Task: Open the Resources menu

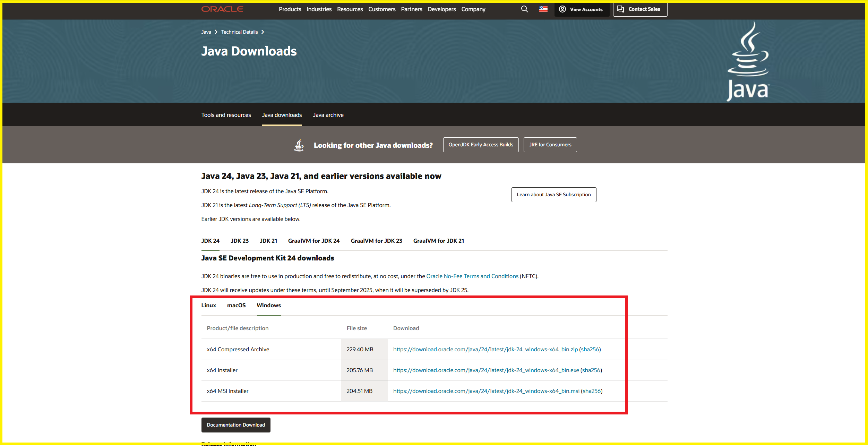Action: click(x=350, y=9)
